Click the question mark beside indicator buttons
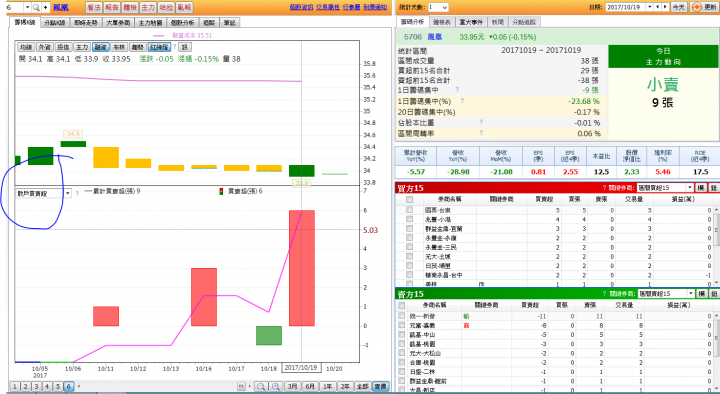Viewport: 720px width, 394px height. (174, 47)
